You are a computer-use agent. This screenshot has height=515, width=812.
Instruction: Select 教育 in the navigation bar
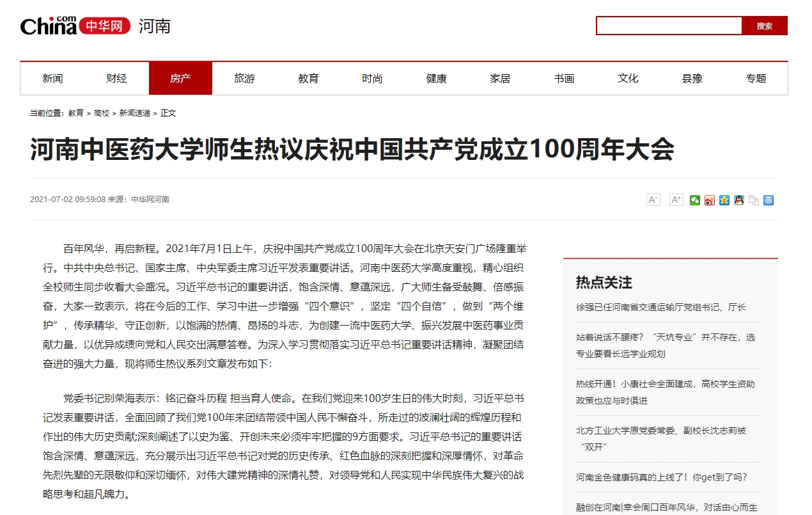[x=308, y=79]
